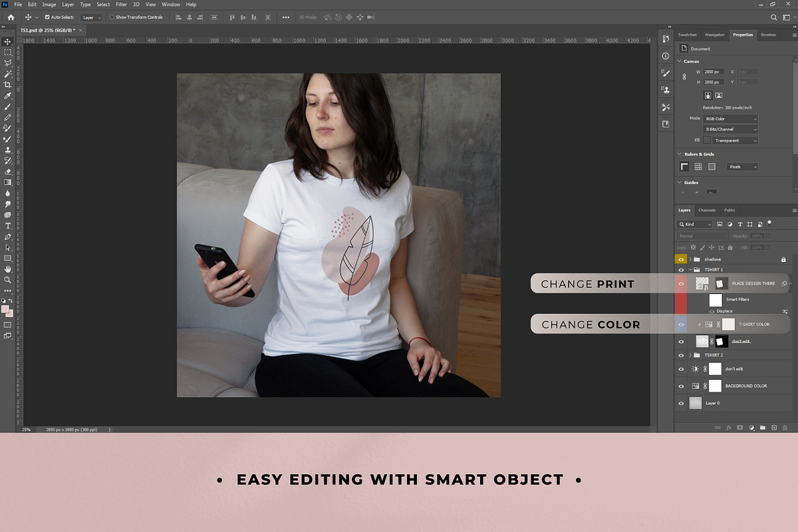Viewport: 798px width, 532px height.
Task: Open the layer filter Kind dropdown
Action: click(695, 224)
